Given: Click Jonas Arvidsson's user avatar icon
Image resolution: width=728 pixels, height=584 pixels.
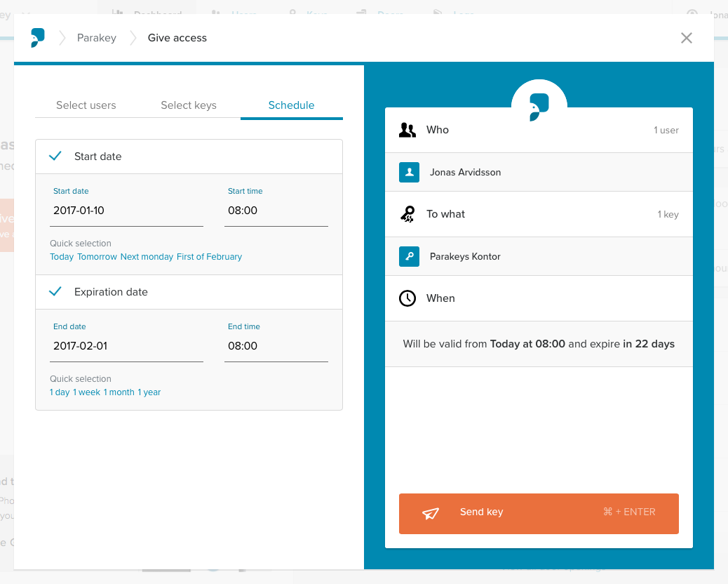Looking at the screenshot, I should (x=409, y=173).
